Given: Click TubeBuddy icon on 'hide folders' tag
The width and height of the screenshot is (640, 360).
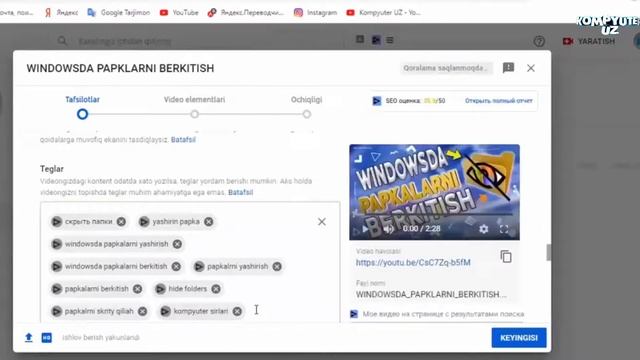Looking at the screenshot, I should point(160,289).
